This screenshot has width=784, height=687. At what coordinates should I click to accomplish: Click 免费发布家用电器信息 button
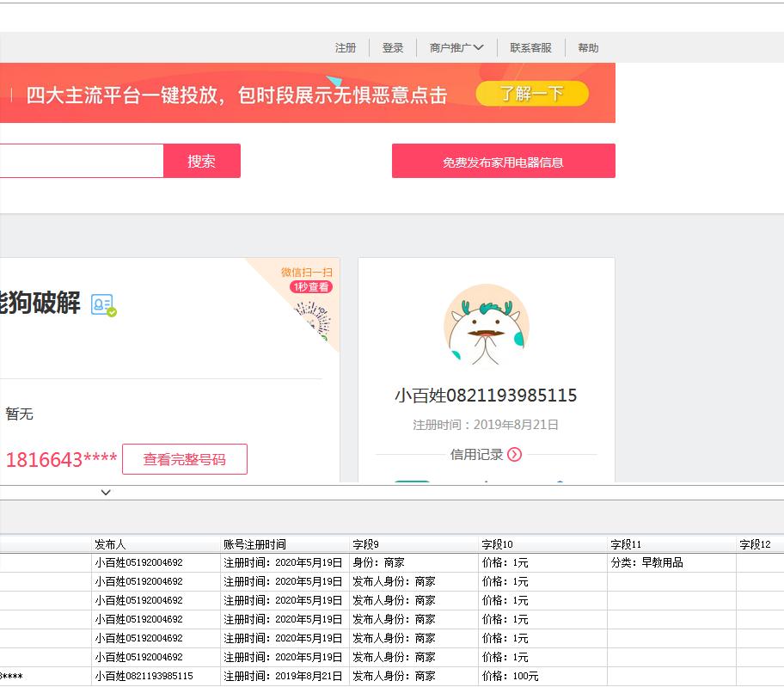(x=503, y=160)
